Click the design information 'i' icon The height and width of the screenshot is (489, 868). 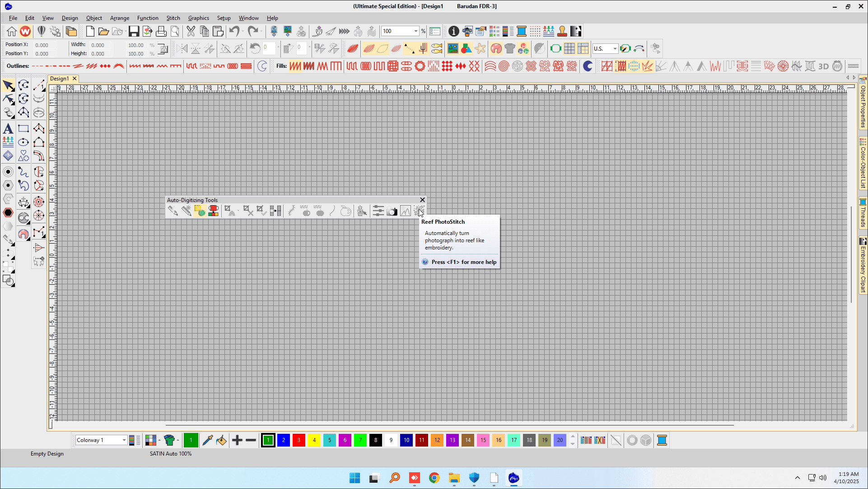point(453,31)
